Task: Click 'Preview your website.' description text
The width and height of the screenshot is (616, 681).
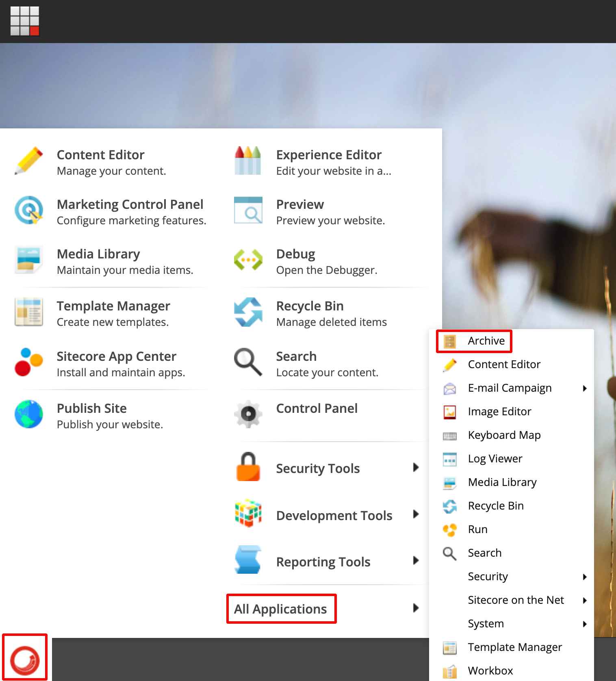Action: click(330, 221)
